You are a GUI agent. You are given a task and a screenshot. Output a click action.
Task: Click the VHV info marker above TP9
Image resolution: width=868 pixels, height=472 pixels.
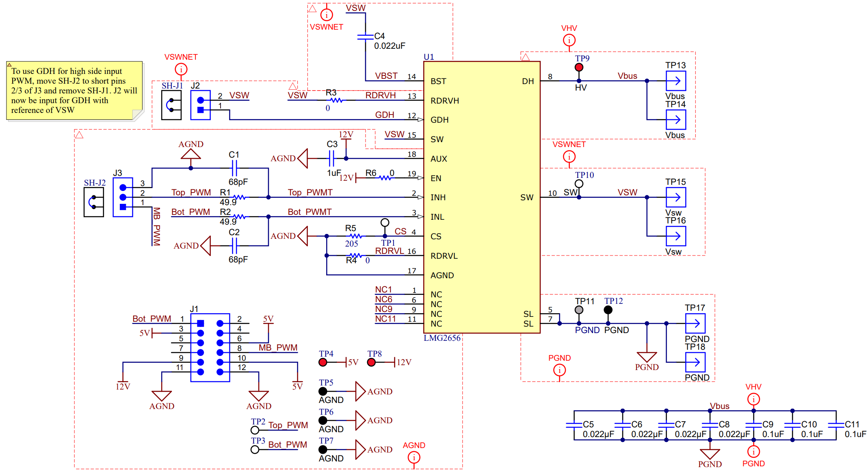pyautogui.click(x=569, y=40)
